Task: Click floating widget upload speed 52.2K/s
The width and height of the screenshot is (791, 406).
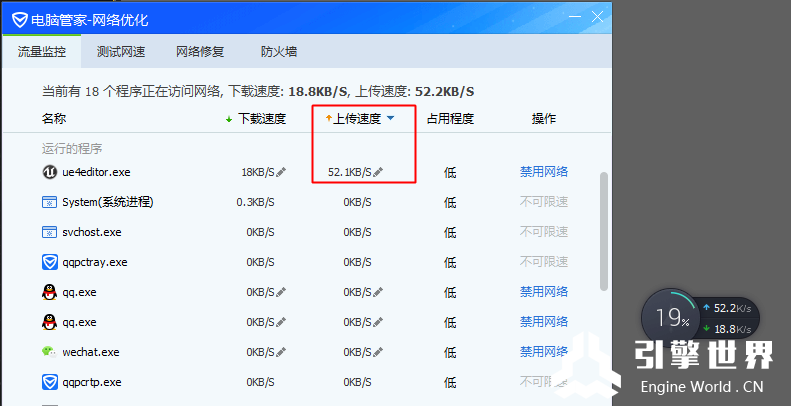Action: [727, 308]
